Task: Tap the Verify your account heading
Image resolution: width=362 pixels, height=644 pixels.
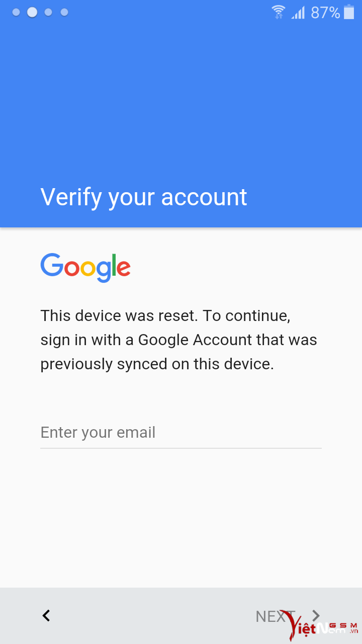Action: coord(144,197)
